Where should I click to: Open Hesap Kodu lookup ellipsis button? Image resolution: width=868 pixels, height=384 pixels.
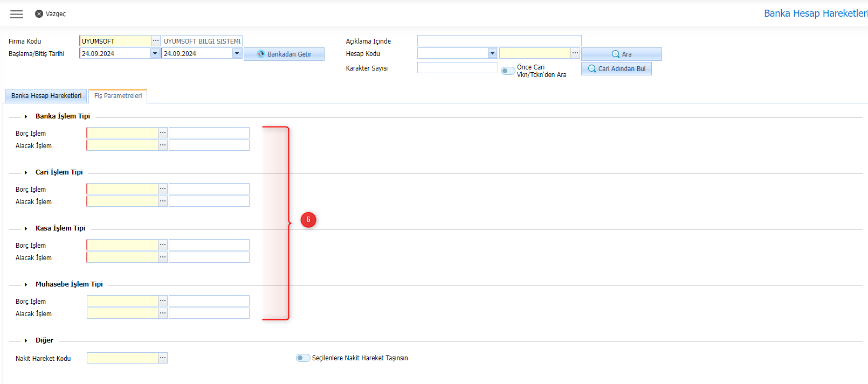pyautogui.click(x=575, y=53)
